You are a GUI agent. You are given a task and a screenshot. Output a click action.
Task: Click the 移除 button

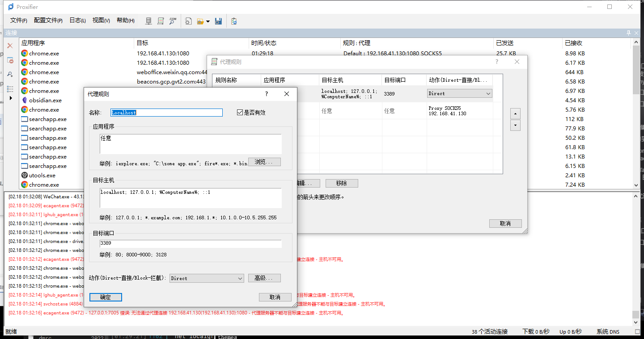coord(342,183)
